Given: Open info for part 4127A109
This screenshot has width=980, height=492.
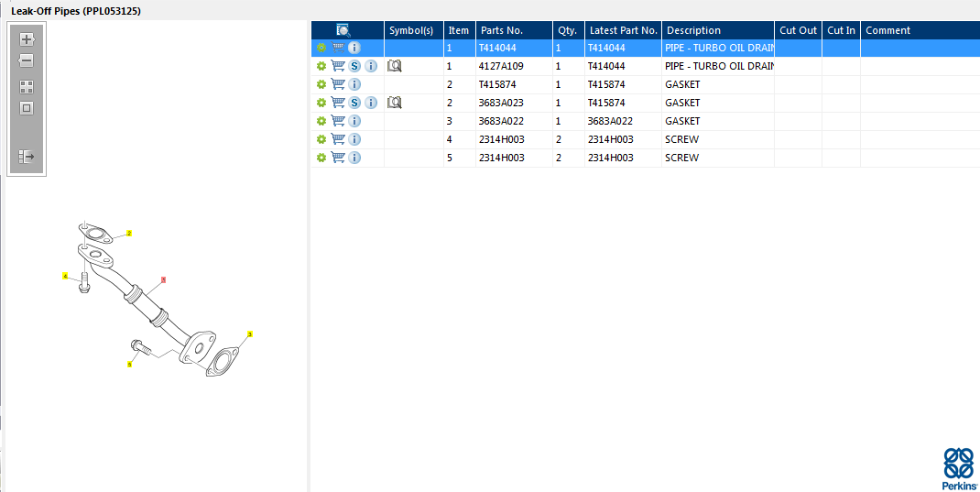Looking at the screenshot, I should [x=371, y=66].
